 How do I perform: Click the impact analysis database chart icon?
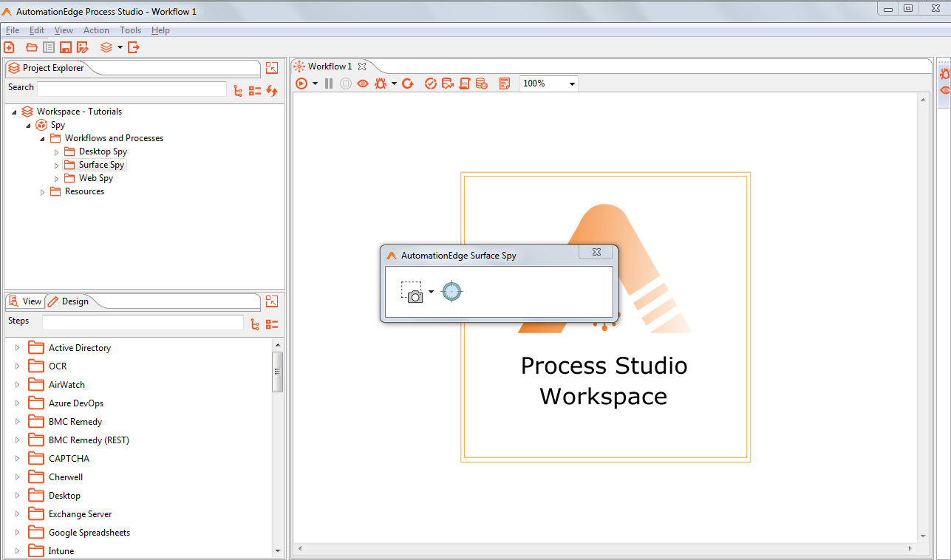448,83
